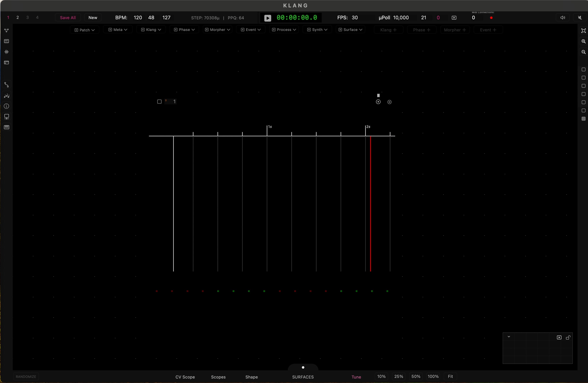588x383 pixels.
Task: Open the Meta dropdown menu
Action: [118, 30]
